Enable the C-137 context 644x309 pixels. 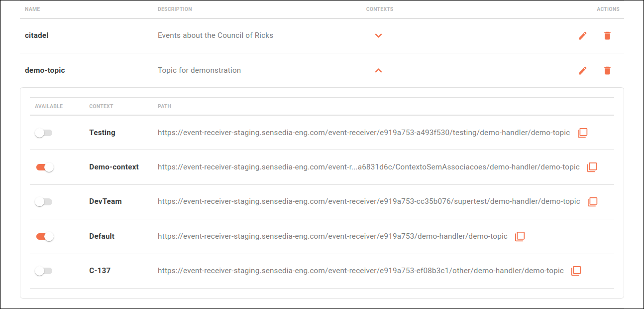[43, 271]
